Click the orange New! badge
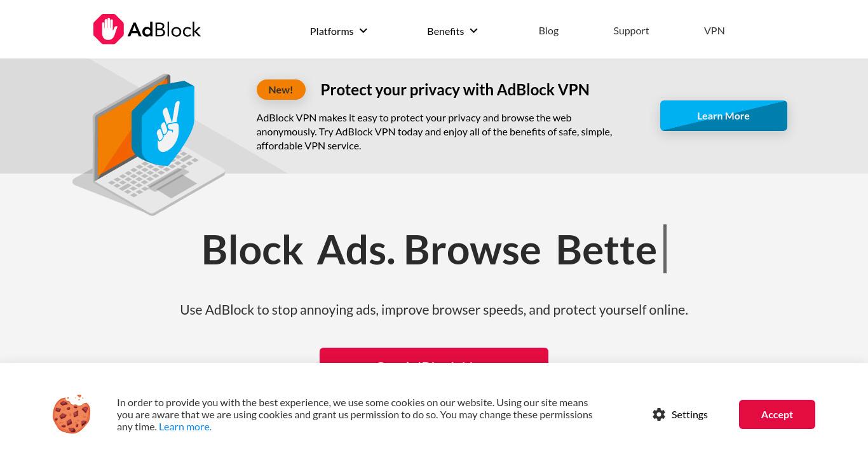868x471 pixels. [x=281, y=90]
